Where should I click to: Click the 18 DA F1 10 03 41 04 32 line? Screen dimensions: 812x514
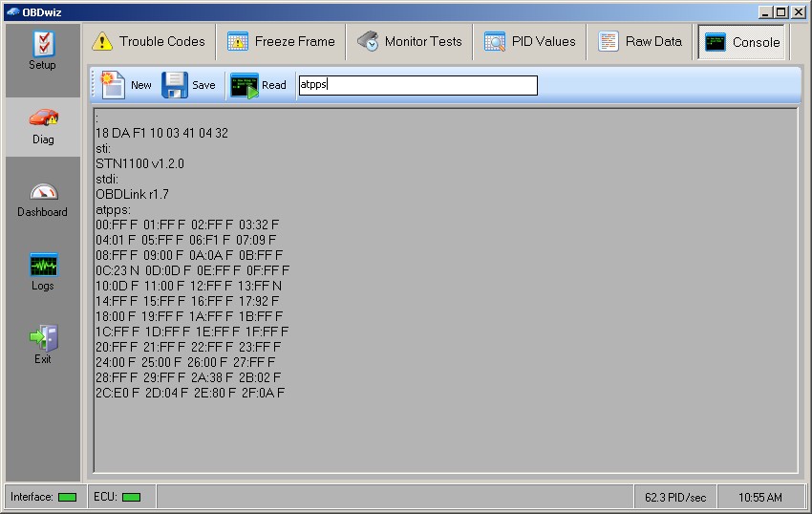coord(161,133)
